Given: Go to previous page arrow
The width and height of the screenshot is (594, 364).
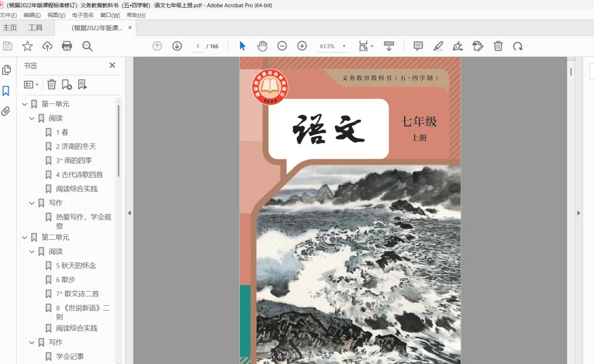Looking at the screenshot, I should coord(157,46).
